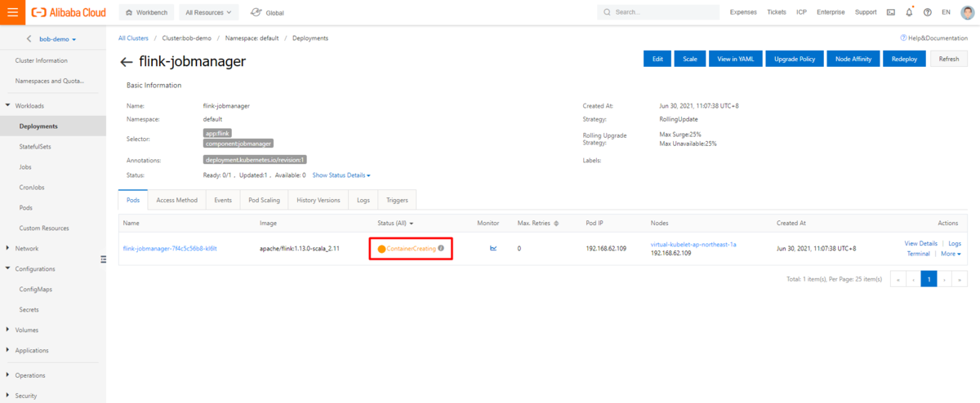This screenshot has width=980, height=403.
Task: Open Help&Documentation link
Action: (933, 38)
